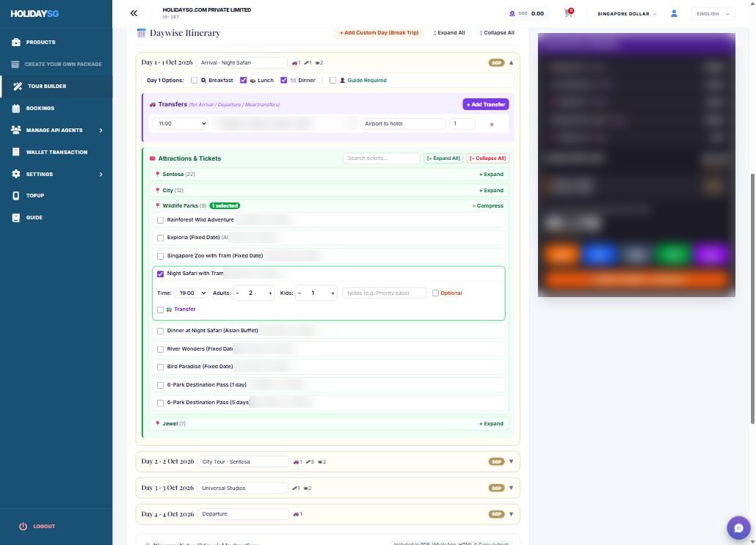Click the Sentosa location pin icon
This screenshot has height=545, width=756.
click(158, 175)
